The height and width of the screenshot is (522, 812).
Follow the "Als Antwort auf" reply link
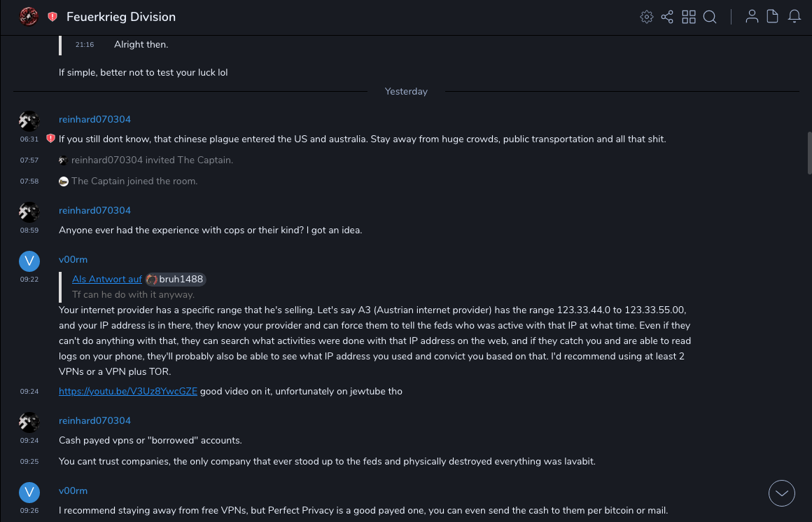(107, 279)
